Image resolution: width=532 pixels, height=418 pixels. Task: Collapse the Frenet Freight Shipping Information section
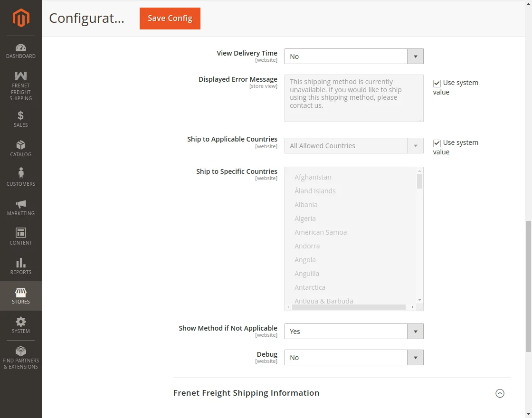(x=500, y=393)
